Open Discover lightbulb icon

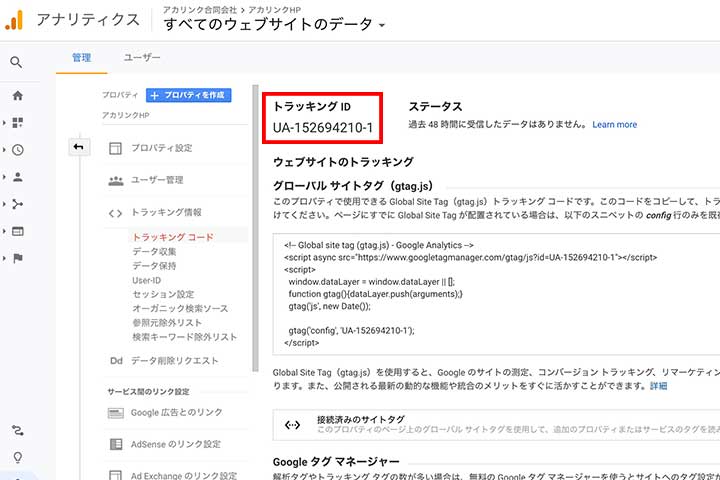click(x=17, y=457)
